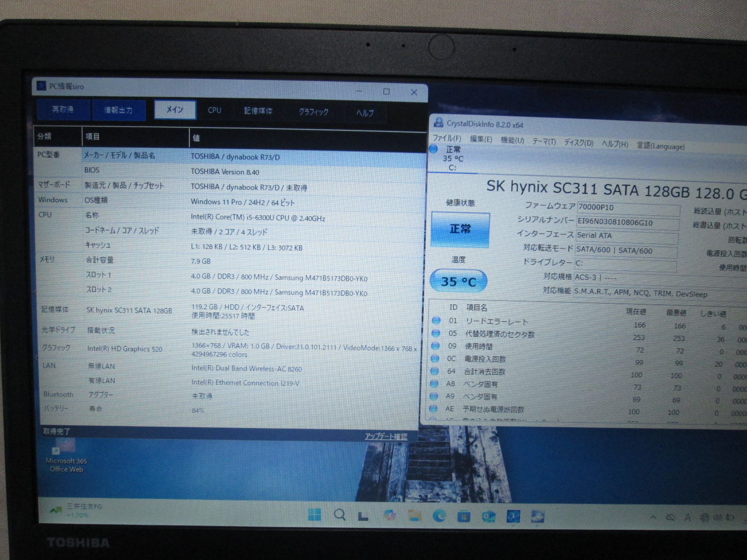Toggle the IME input mode indicator A
Viewport: 747px width, 560px height.
pyautogui.click(x=687, y=517)
